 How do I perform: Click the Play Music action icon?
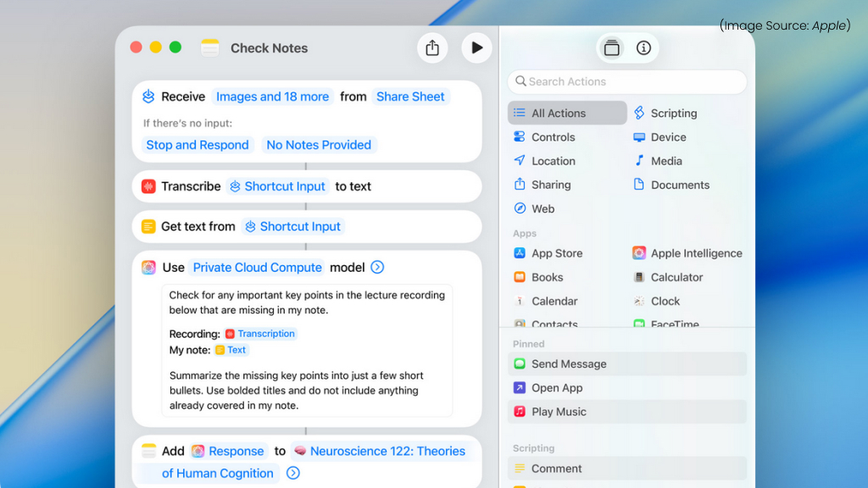pyautogui.click(x=520, y=412)
